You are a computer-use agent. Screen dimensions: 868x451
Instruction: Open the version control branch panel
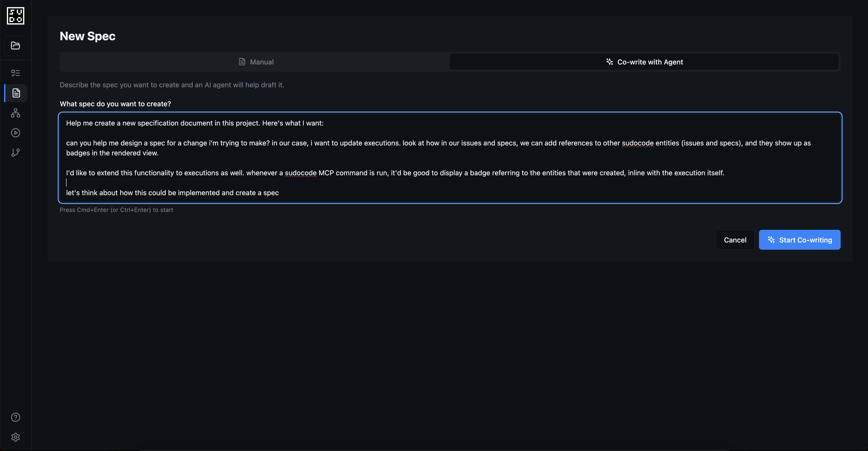pos(16,152)
